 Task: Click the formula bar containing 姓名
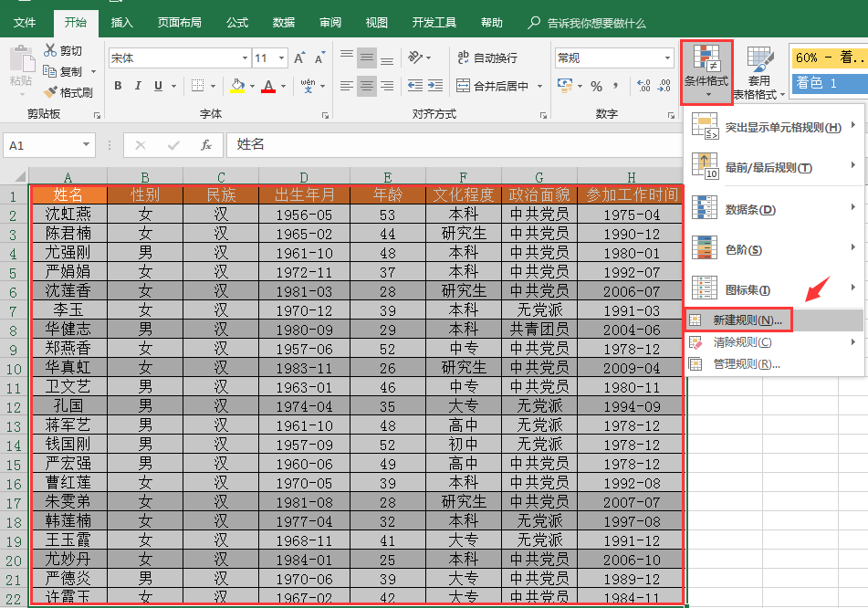454,145
